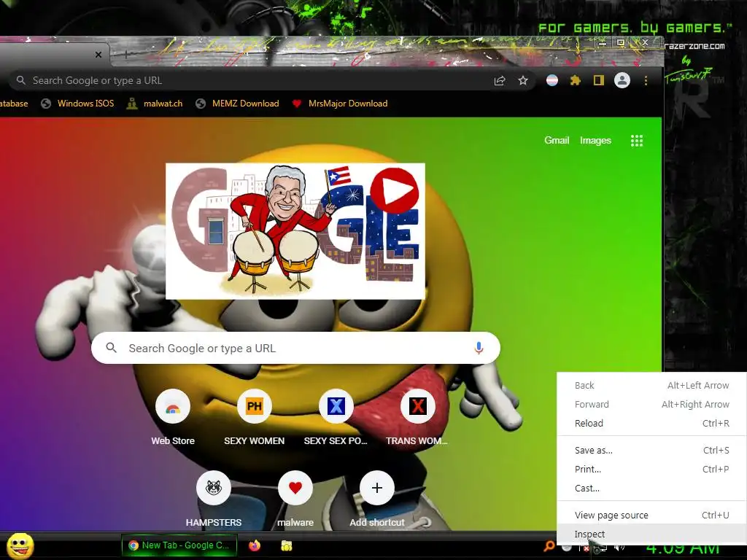The height and width of the screenshot is (560, 747).
Task: Click the volume speaker tray icon
Action: click(619, 548)
